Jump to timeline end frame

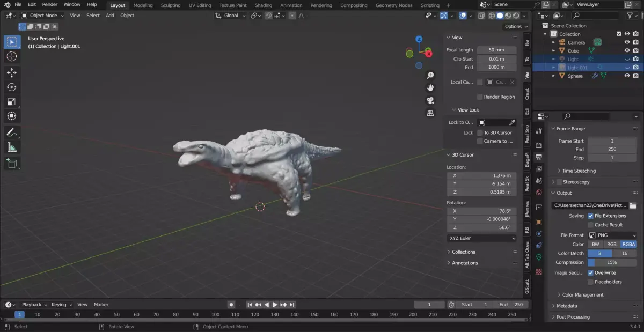292,304
